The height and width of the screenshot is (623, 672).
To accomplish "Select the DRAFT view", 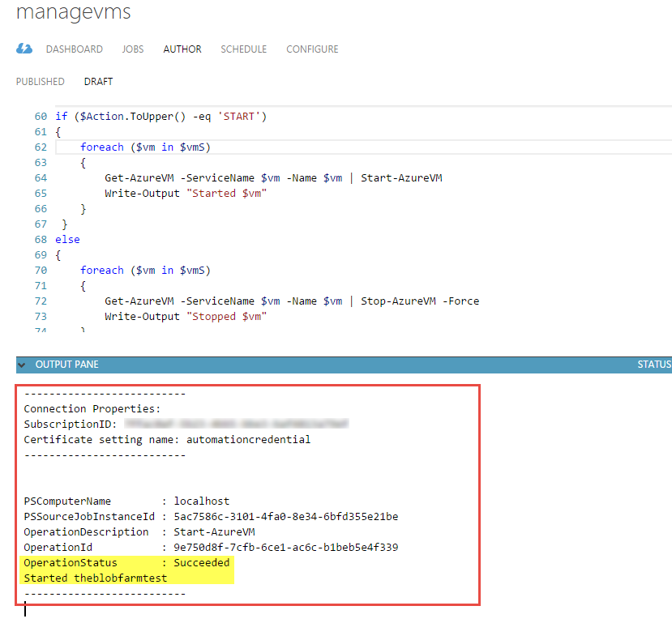I will (x=98, y=81).
